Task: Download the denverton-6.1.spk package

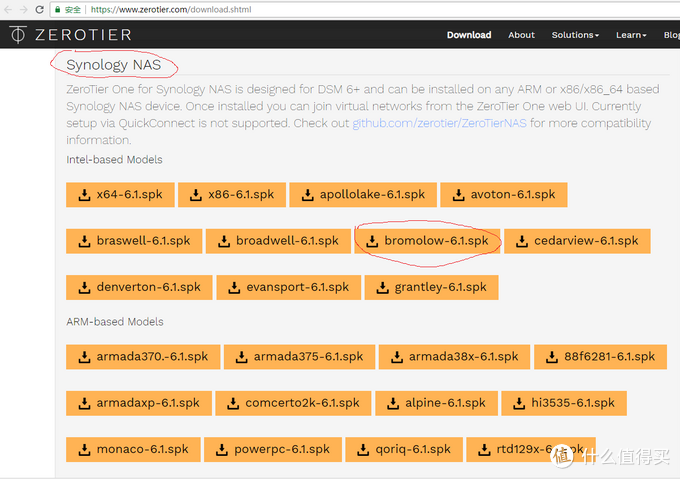Action: [138, 287]
